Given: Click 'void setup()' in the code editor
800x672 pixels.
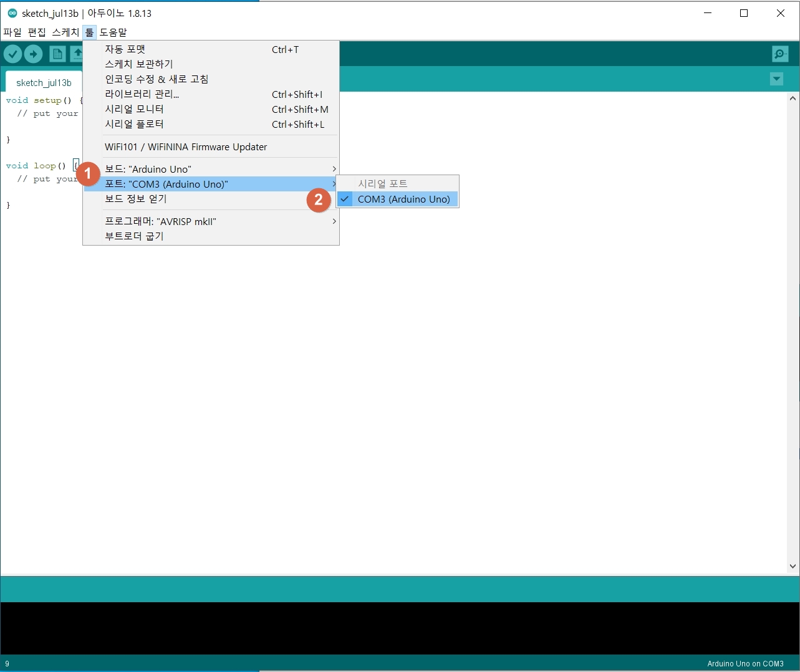Looking at the screenshot, I should [x=39, y=100].
